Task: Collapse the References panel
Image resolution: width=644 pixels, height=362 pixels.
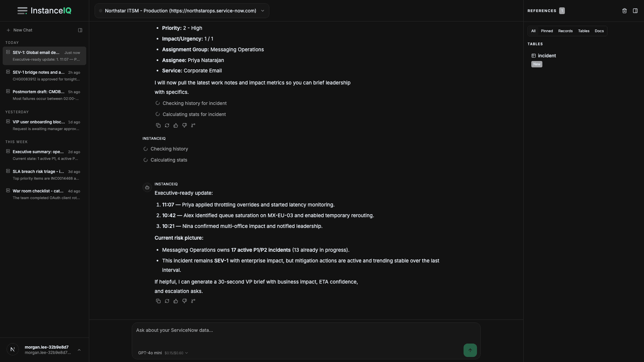Action: [x=635, y=11]
